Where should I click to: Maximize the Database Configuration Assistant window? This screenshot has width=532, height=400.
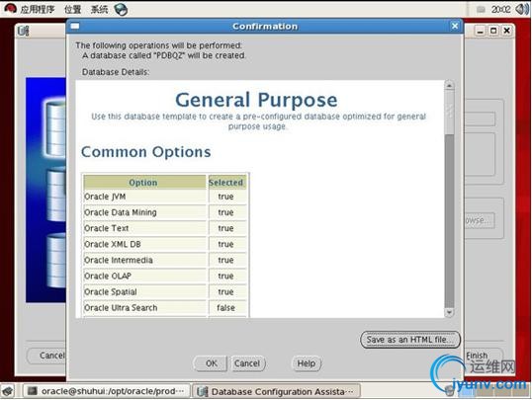point(493,32)
